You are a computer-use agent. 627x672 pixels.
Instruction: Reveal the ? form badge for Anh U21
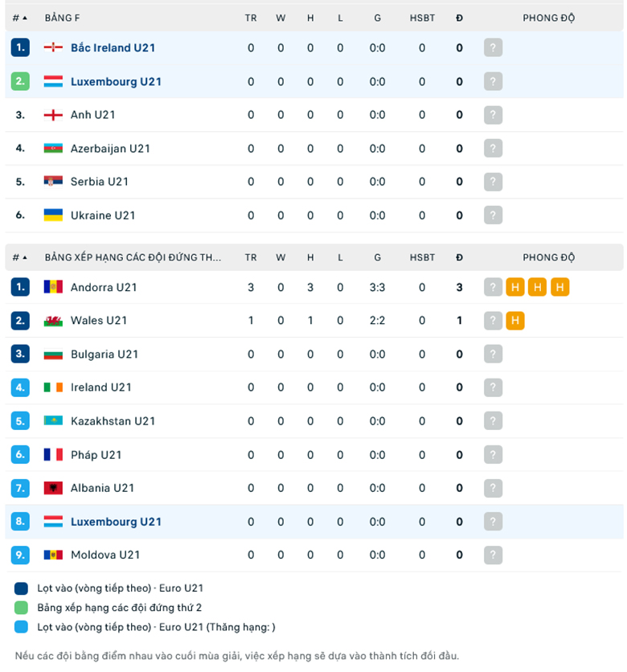[493, 115]
